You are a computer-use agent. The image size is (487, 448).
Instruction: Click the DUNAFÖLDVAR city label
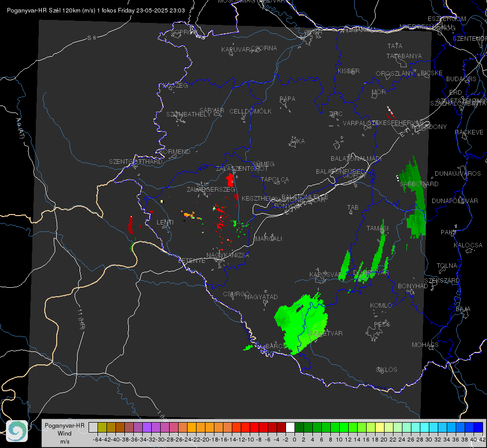[455, 201]
